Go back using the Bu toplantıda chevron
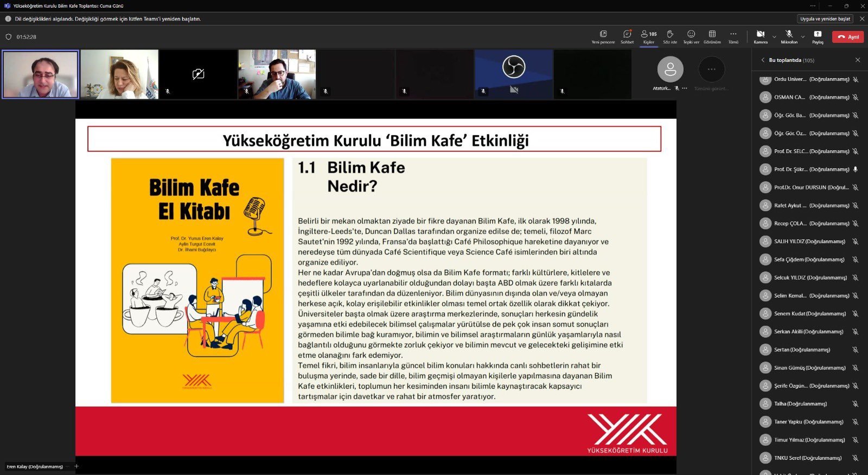 pyautogui.click(x=763, y=60)
